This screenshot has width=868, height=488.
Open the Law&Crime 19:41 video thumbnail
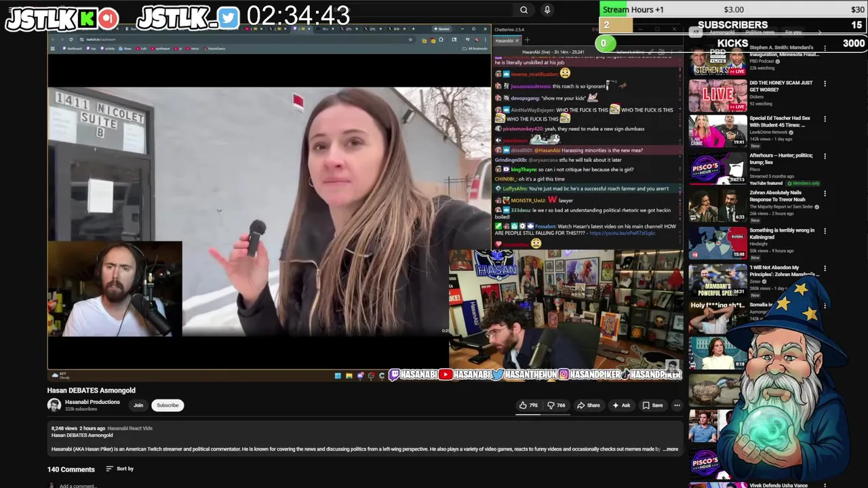717,131
